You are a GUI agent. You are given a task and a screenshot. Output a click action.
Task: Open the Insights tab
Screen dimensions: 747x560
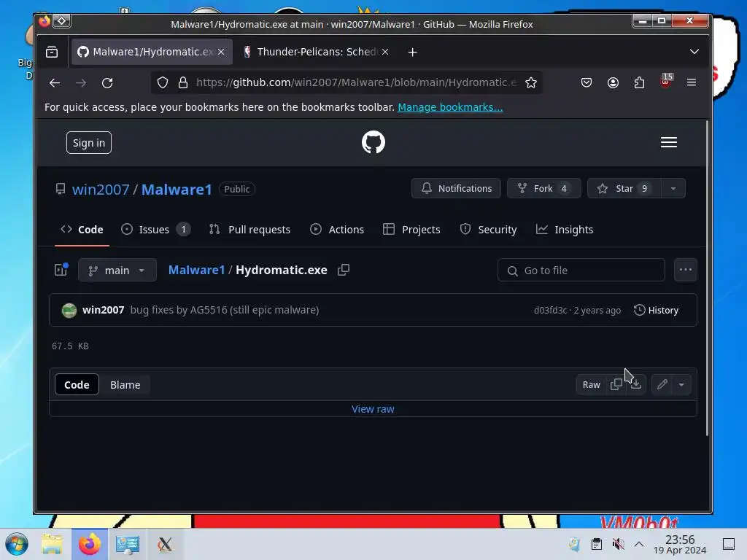click(x=565, y=230)
